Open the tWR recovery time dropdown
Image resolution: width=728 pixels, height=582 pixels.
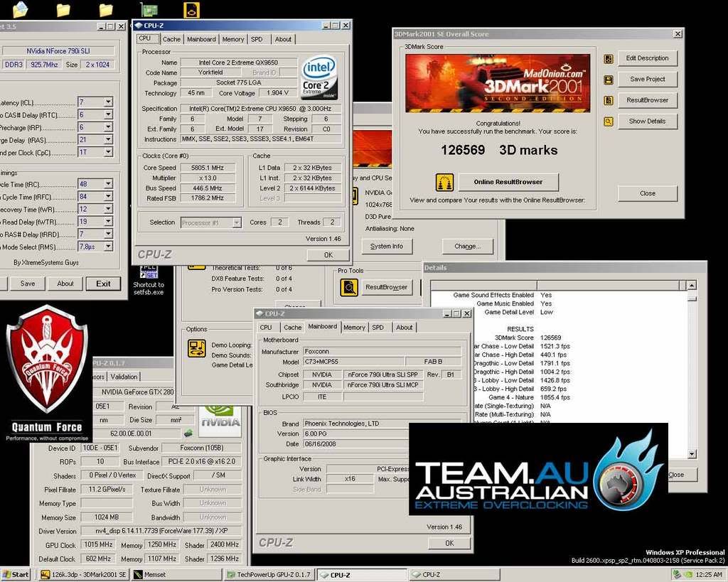(x=108, y=210)
